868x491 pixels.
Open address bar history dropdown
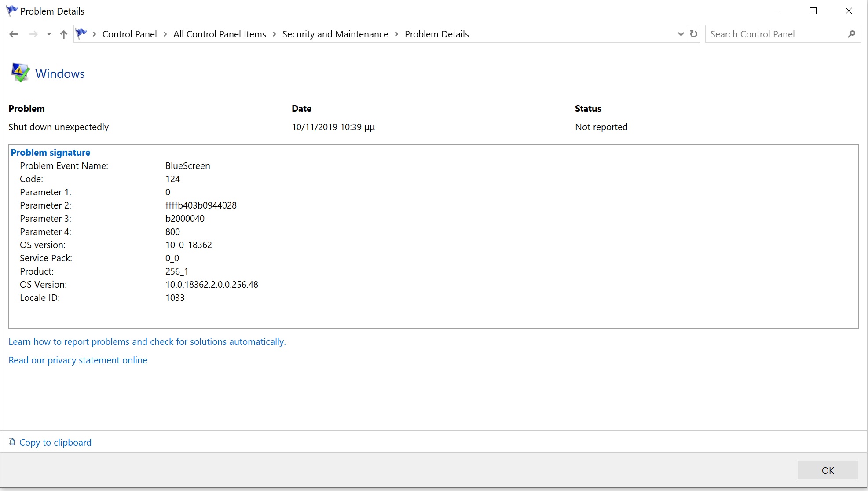681,34
